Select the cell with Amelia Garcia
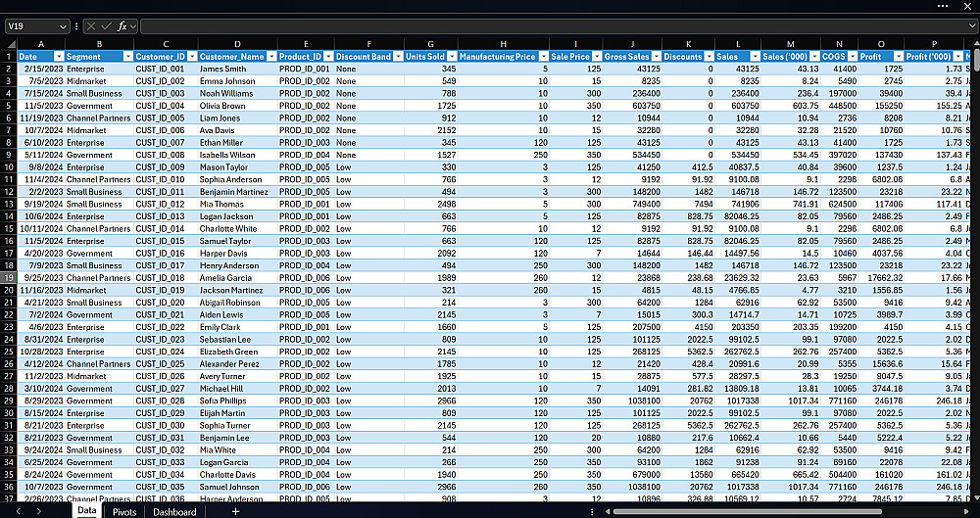The image size is (980, 518). (237, 277)
